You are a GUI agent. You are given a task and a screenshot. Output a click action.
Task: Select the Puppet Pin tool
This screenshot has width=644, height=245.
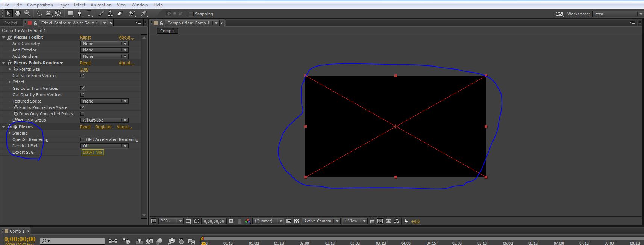pyautogui.click(x=144, y=14)
